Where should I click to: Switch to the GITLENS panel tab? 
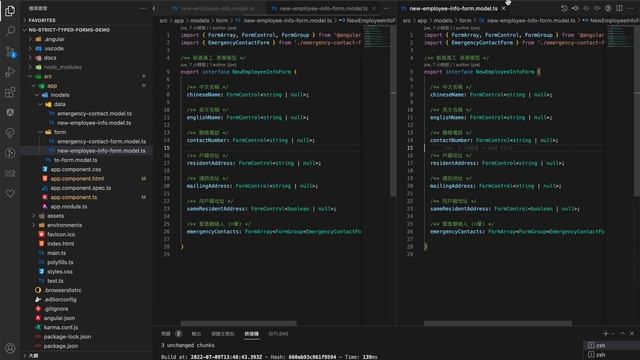(278, 334)
